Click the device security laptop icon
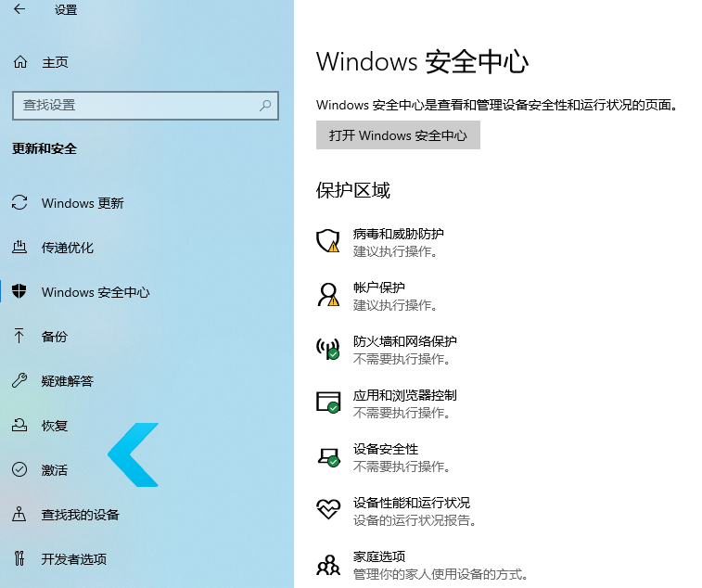The height and width of the screenshot is (588, 702). pyautogui.click(x=328, y=456)
